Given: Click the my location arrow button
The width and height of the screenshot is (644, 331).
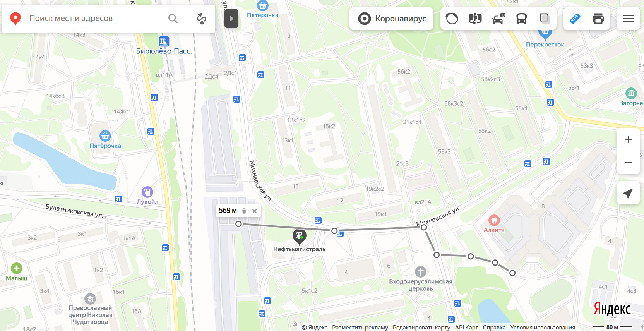Looking at the screenshot, I should (x=629, y=193).
